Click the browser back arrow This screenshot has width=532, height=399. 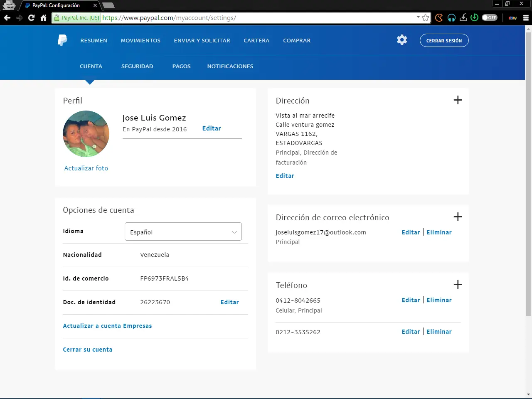[x=7, y=18]
